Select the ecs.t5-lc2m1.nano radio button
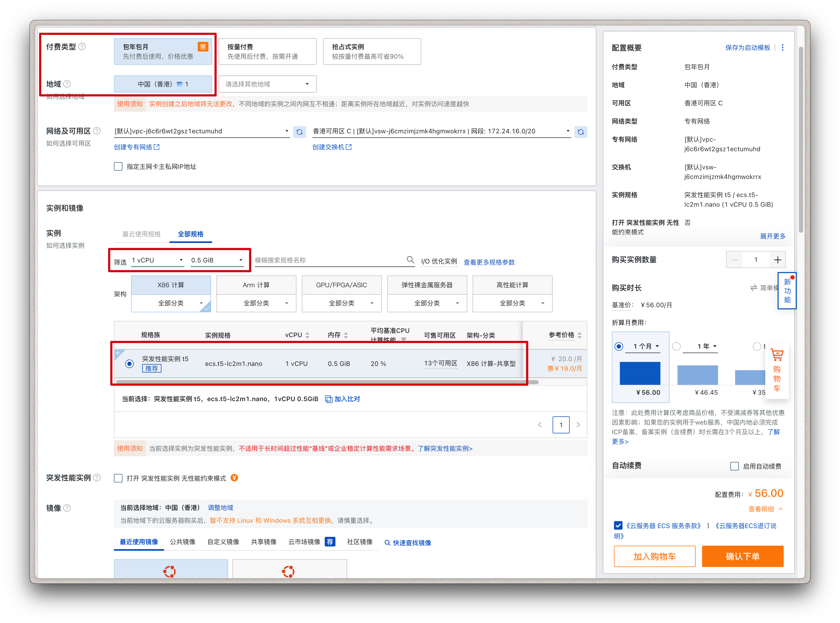Viewport: 840px width, 623px height. tap(129, 364)
